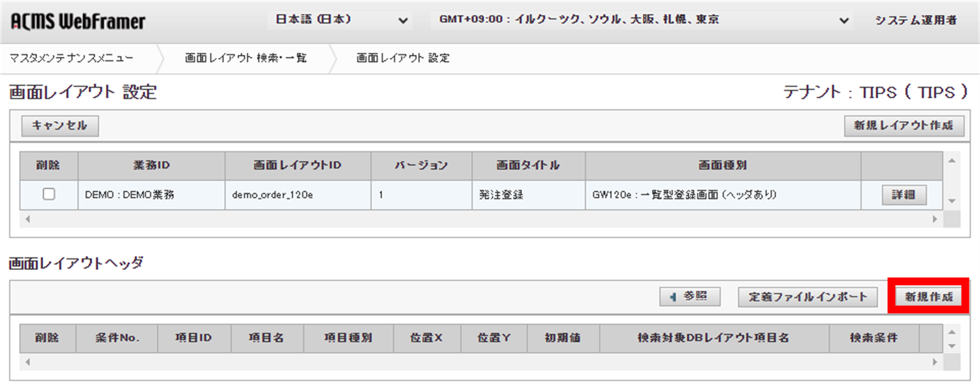The width and height of the screenshot is (980, 385).
Task: Select 画面レイアウト 設定 breadcrumb item
Action: point(403,58)
